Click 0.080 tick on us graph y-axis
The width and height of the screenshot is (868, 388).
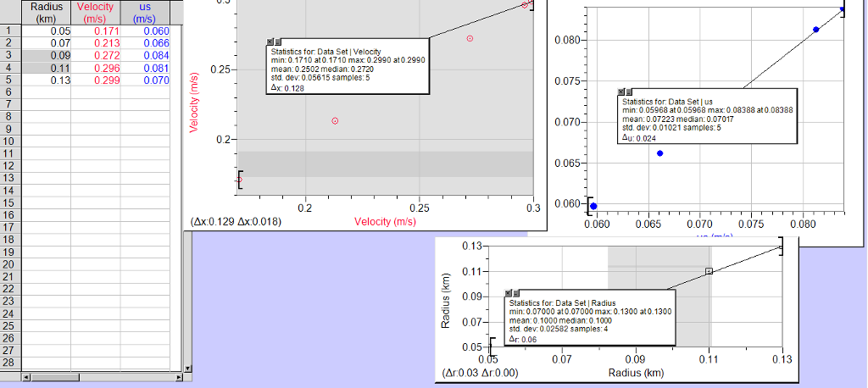(567, 40)
